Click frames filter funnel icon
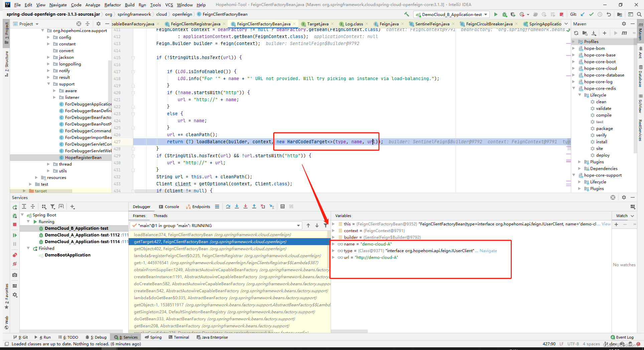Viewport: 644px width, 350px height. 326,225
